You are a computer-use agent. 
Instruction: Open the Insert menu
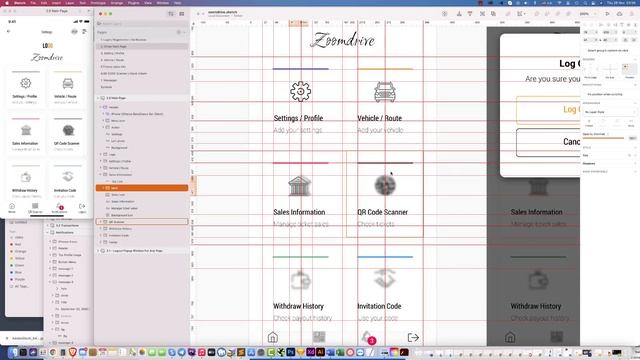click(x=56, y=2)
